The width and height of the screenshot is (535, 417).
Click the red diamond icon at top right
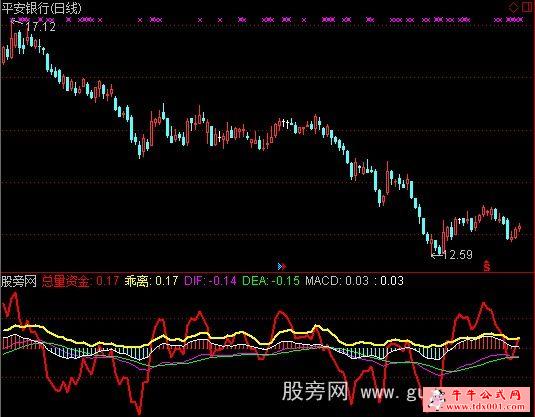(513, 8)
